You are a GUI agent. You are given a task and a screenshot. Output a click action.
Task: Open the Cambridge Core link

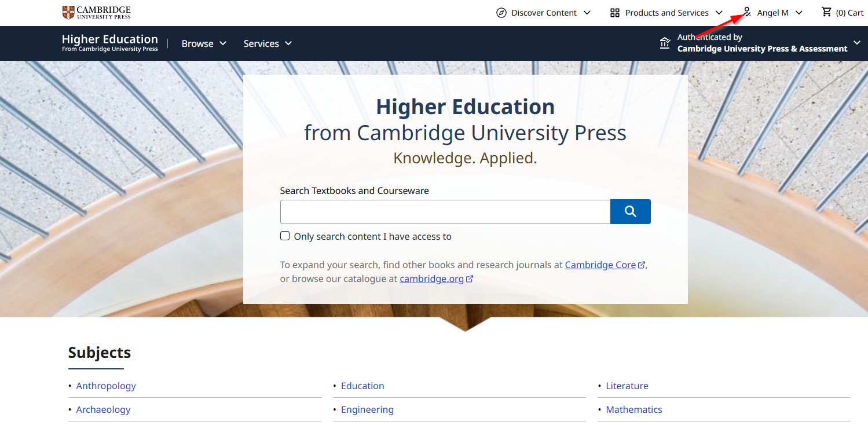tap(600, 265)
